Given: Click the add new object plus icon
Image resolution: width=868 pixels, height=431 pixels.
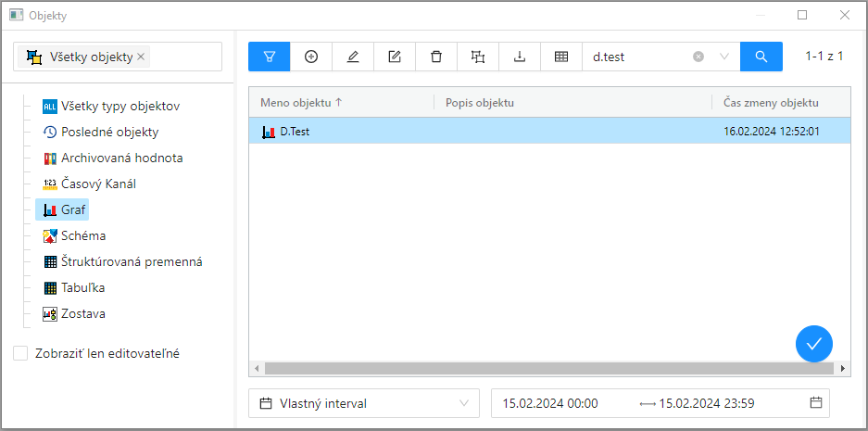Looking at the screenshot, I should click(311, 57).
